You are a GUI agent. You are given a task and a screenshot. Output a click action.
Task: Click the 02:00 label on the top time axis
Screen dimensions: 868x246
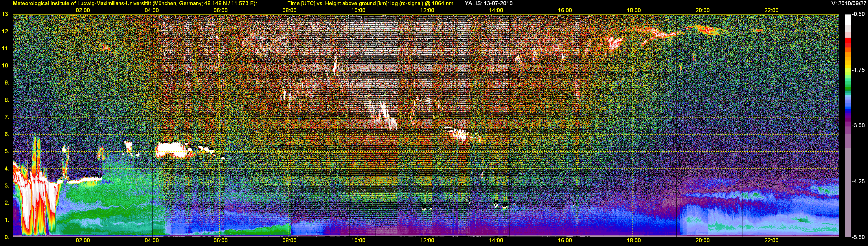(82, 10)
